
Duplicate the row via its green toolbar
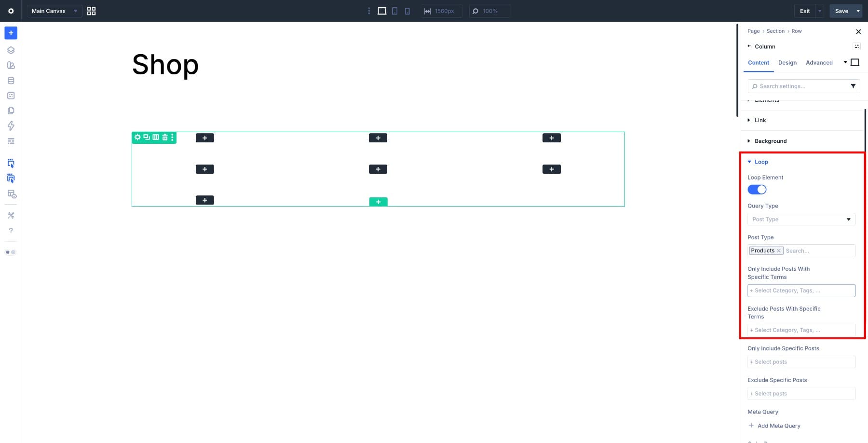[146, 137]
